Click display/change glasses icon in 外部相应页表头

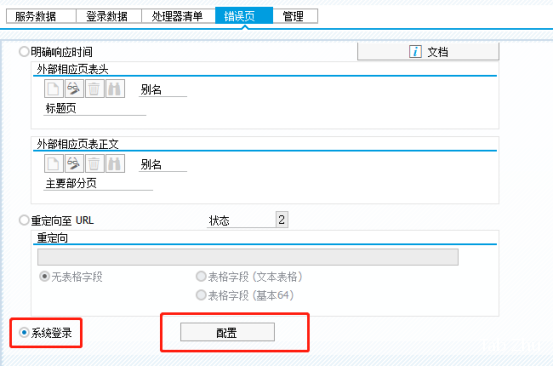pos(74,88)
